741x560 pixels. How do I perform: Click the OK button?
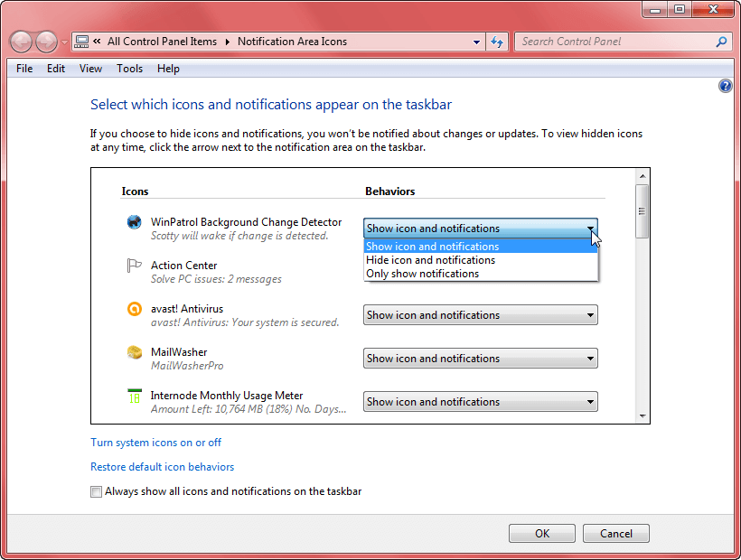click(x=542, y=534)
